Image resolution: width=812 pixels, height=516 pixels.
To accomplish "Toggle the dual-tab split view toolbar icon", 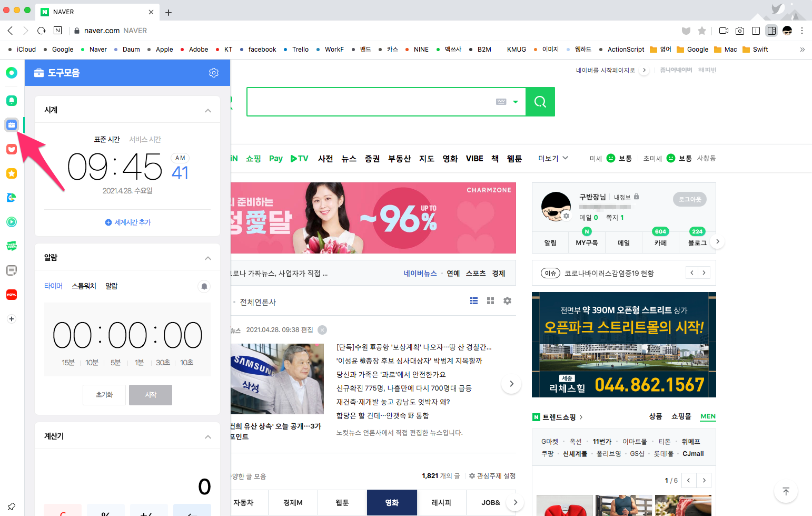I will [x=756, y=31].
